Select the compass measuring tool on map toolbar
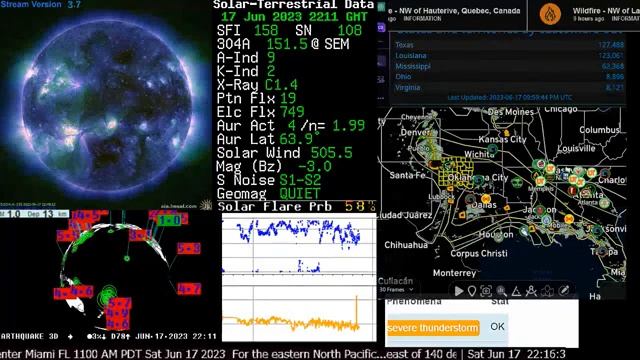640x360 pixels. click(x=531, y=291)
